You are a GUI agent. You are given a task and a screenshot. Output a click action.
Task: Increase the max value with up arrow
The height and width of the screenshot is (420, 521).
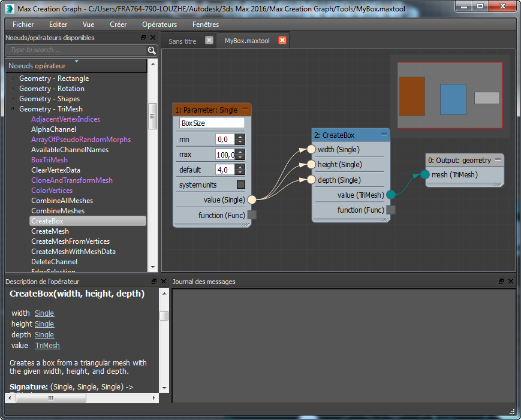(x=240, y=152)
